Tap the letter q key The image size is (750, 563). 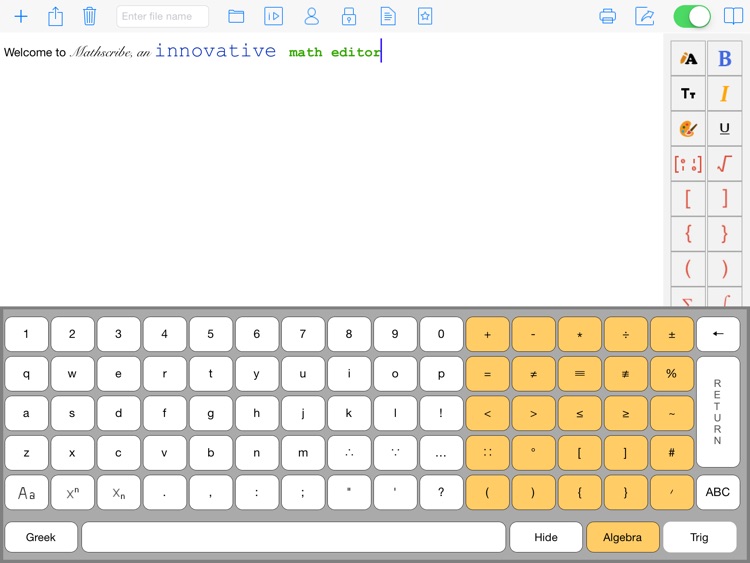click(27, 374)
